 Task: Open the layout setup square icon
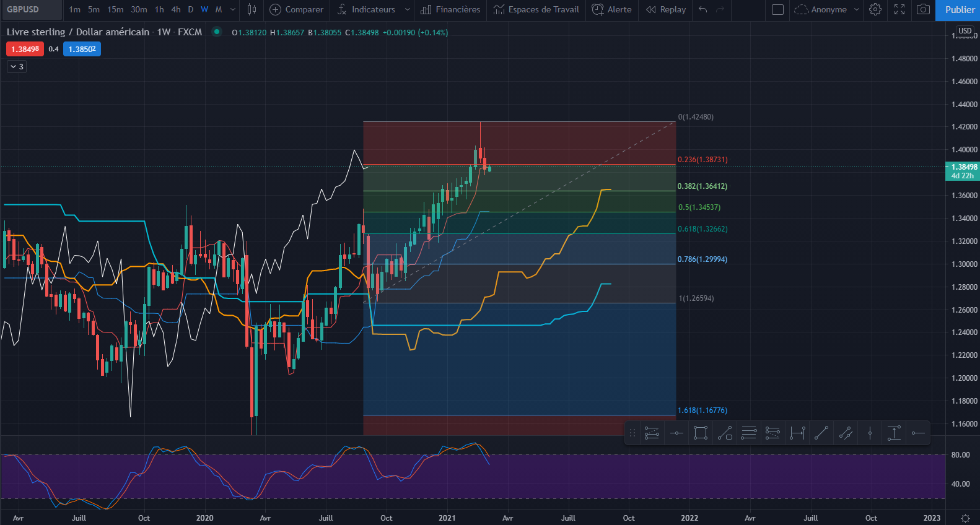[x=778, y=9]
